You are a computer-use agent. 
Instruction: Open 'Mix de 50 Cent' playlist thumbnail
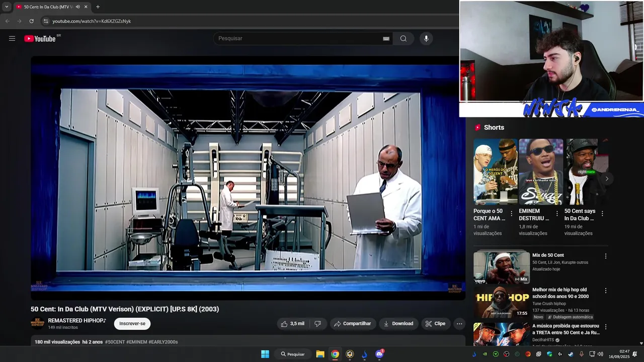pyautogui.click(x=502, y=267)
